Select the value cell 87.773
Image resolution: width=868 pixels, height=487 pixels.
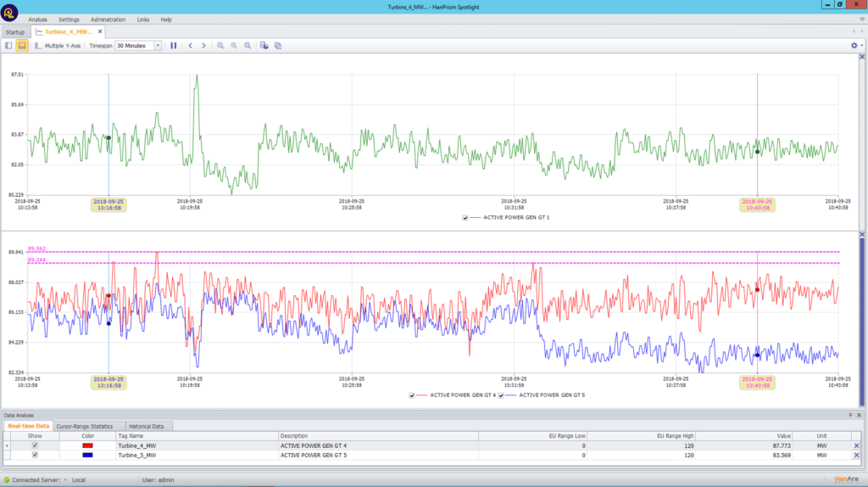[x=745, y=445]
